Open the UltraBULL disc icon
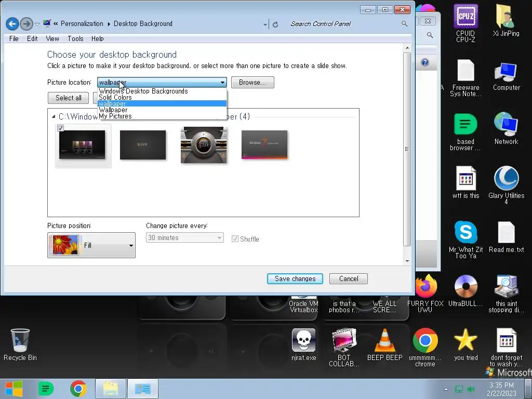The image size is (532, 399). 465,290
